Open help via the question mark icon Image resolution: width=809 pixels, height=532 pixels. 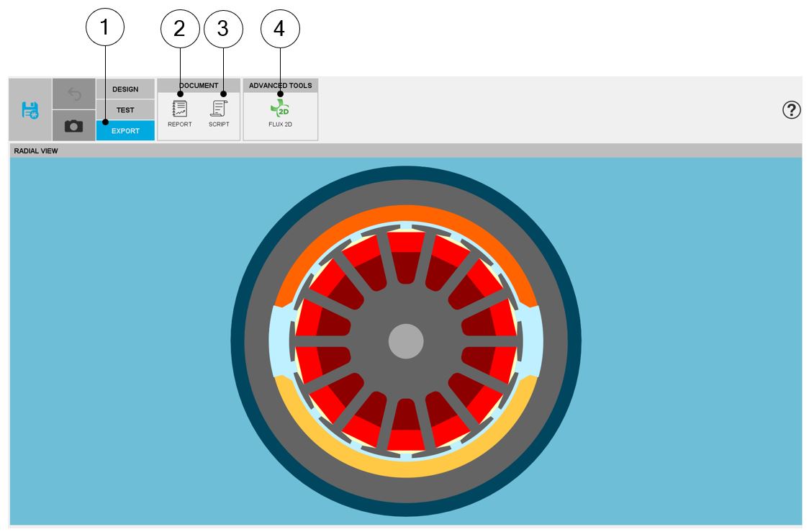click(x=792, y=110)
